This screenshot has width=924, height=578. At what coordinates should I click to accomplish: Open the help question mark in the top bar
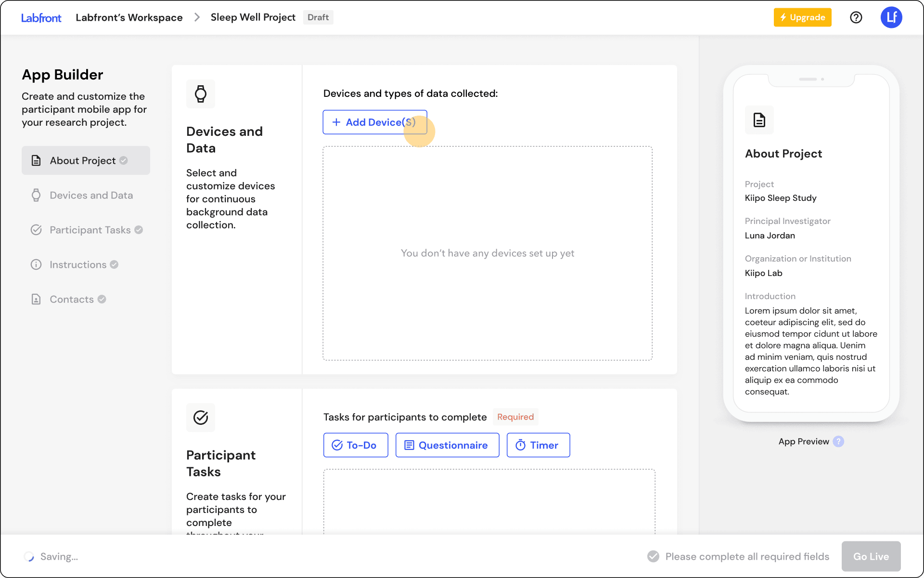[x=856, y=17]
